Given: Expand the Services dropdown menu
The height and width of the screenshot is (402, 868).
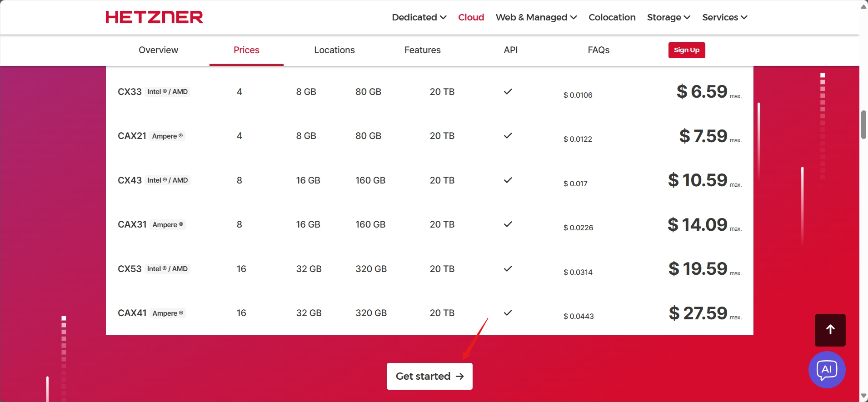Looking at the screenshot, I should click(724, 17).
